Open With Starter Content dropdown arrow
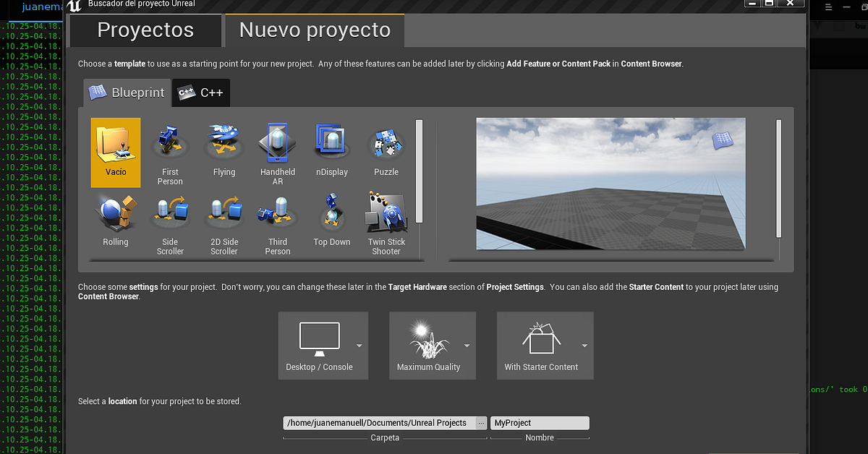 [584, 346]
